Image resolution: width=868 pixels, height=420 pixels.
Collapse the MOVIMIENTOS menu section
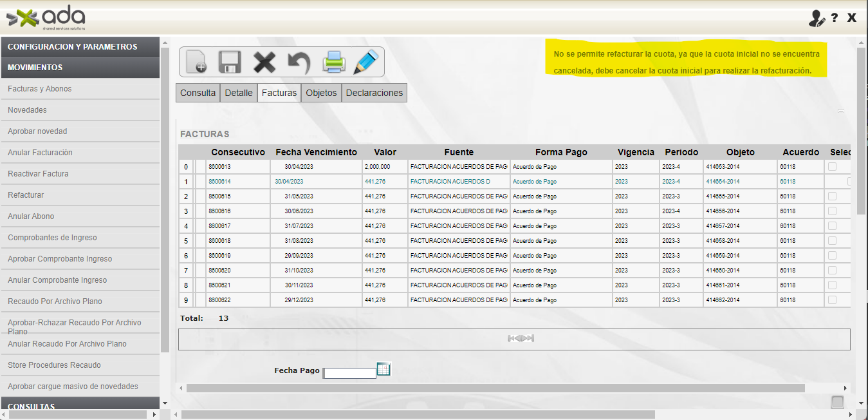80,68
